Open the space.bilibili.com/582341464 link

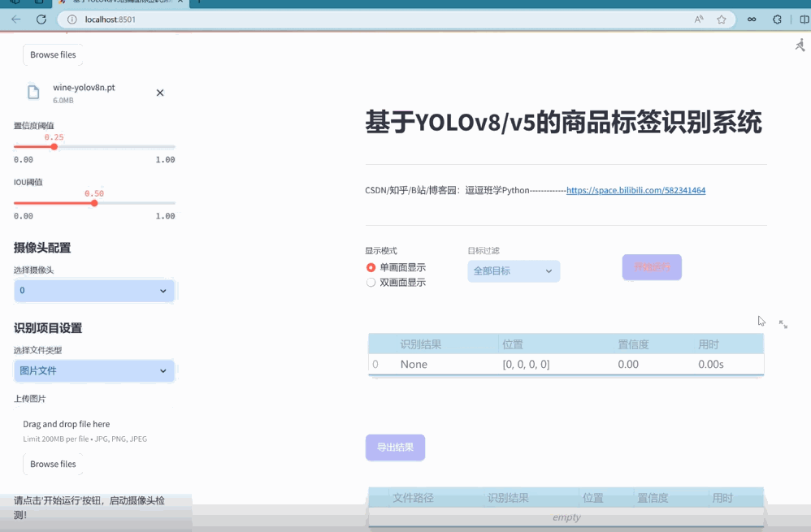tap(635, 190)
